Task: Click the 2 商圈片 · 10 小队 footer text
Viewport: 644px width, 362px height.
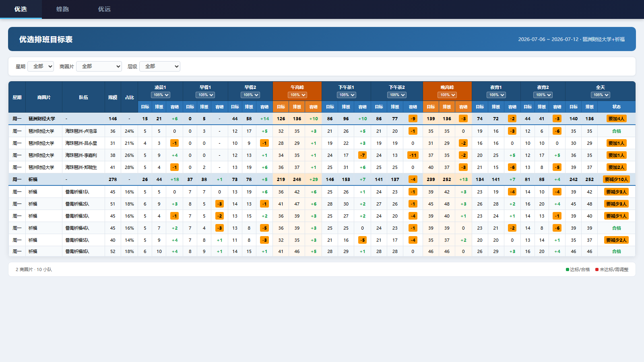Action: click(34, 269)
